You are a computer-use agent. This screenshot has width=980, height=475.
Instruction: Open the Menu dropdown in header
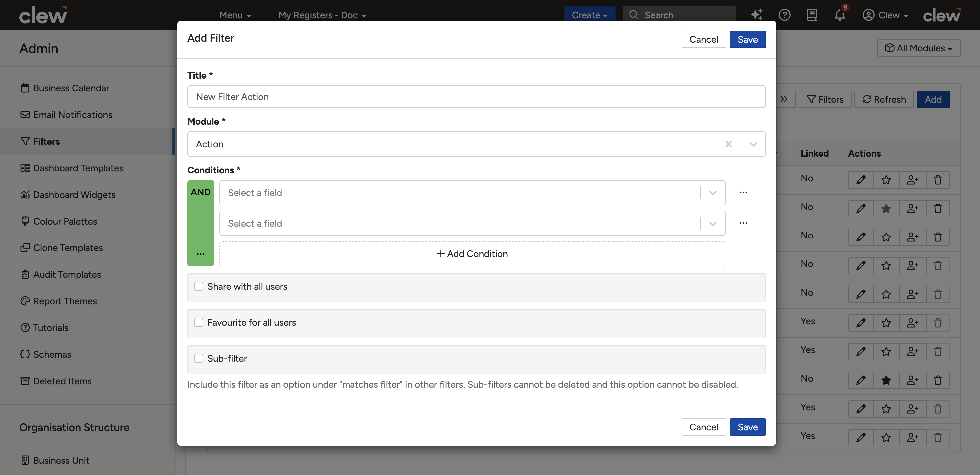coord(235,15)
